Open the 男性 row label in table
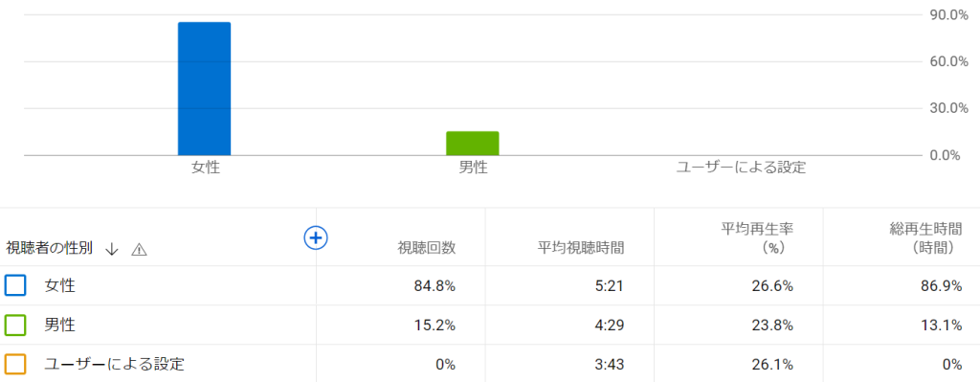The image size is (980, 382). [60, 326]
